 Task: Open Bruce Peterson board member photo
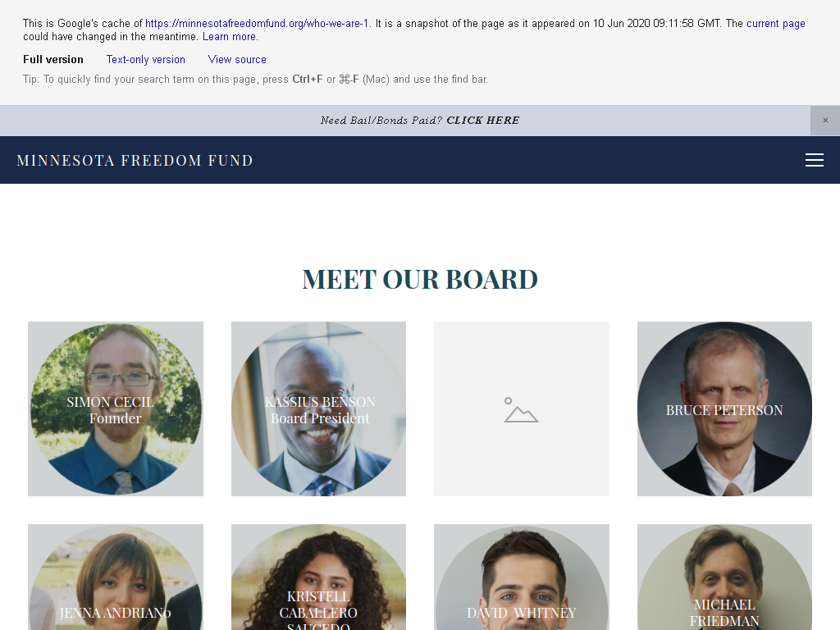click(724, 409)
